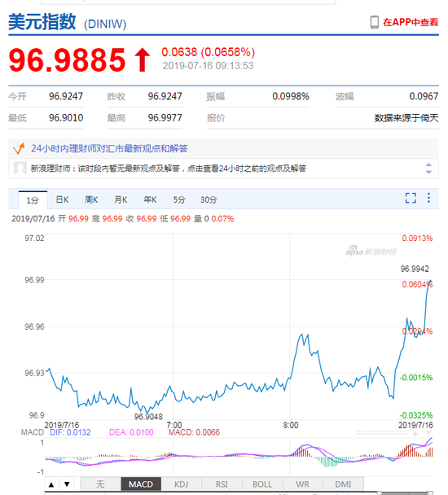Click the phone icon next to 在APP中查看
Viewport: 448px width, 495px height.
point(375,23)
